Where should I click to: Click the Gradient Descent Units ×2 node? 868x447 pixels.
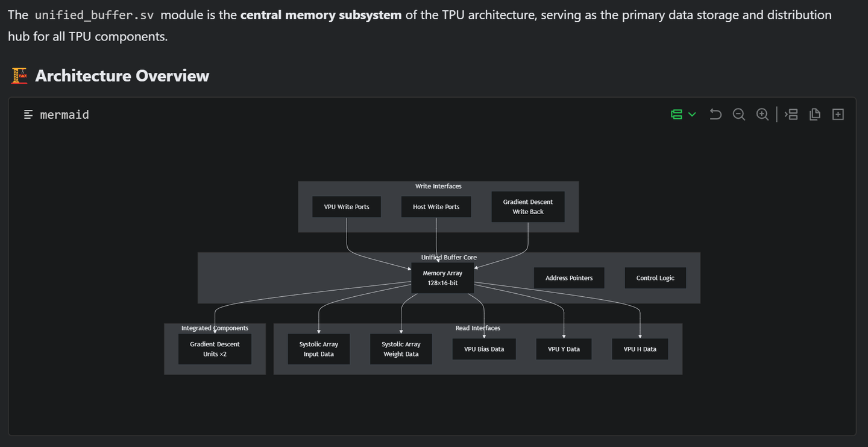215,349
